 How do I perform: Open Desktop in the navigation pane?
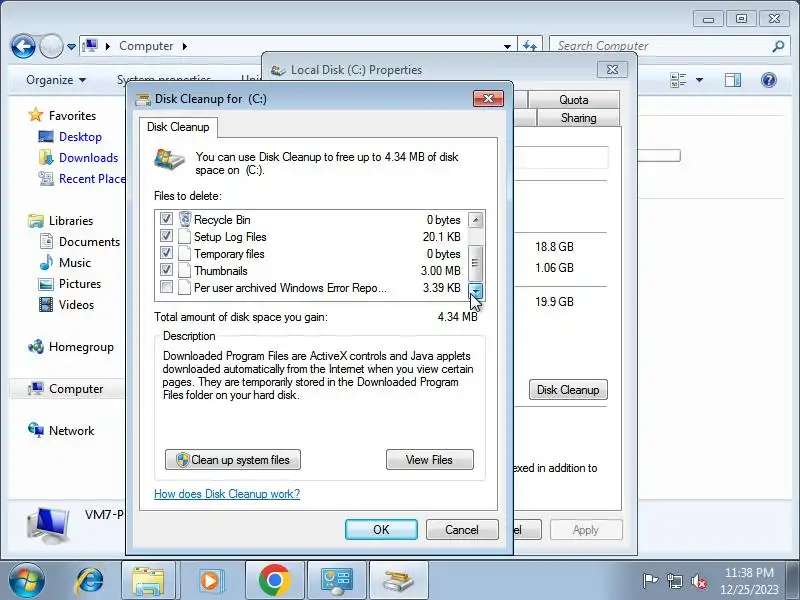coord(80,137)
